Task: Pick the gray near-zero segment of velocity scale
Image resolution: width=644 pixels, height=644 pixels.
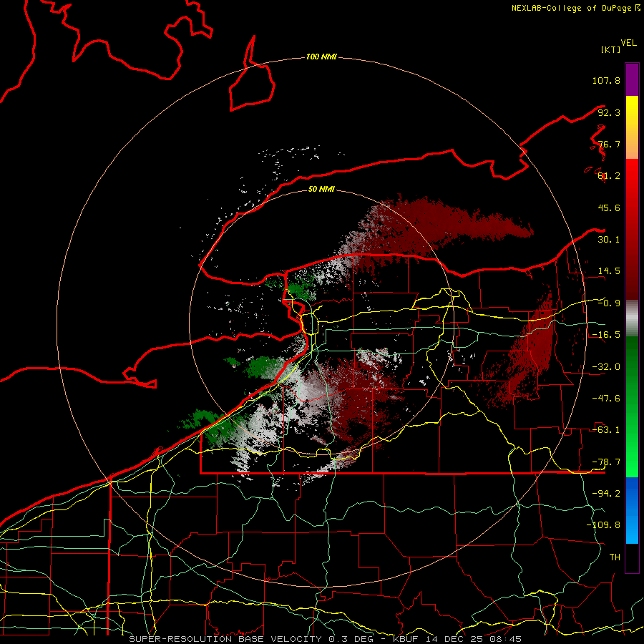Action: click(x=632, y=318)
